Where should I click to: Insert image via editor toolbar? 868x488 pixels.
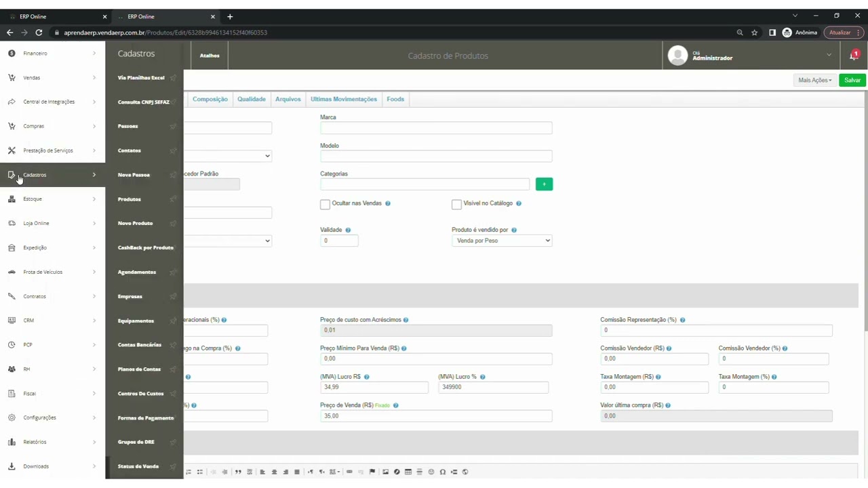[386, 472]
